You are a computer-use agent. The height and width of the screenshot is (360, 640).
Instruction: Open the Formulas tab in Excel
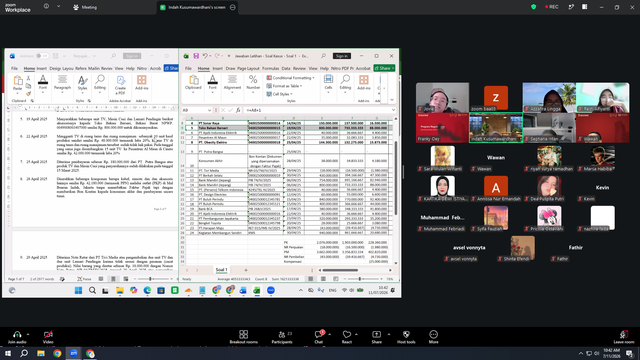[270, 68]
